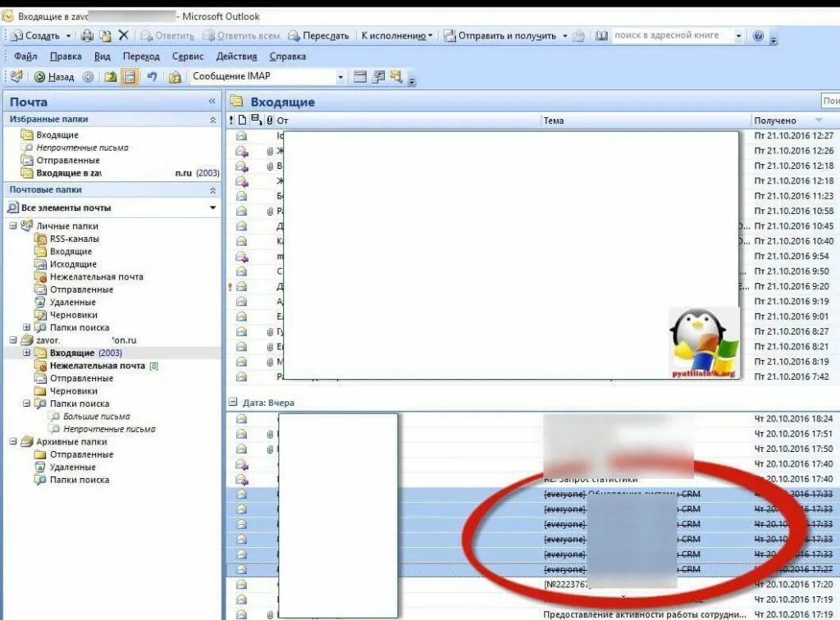Open the Действия menu
Screen dimensions: 840x620
(x=236, y=57)
